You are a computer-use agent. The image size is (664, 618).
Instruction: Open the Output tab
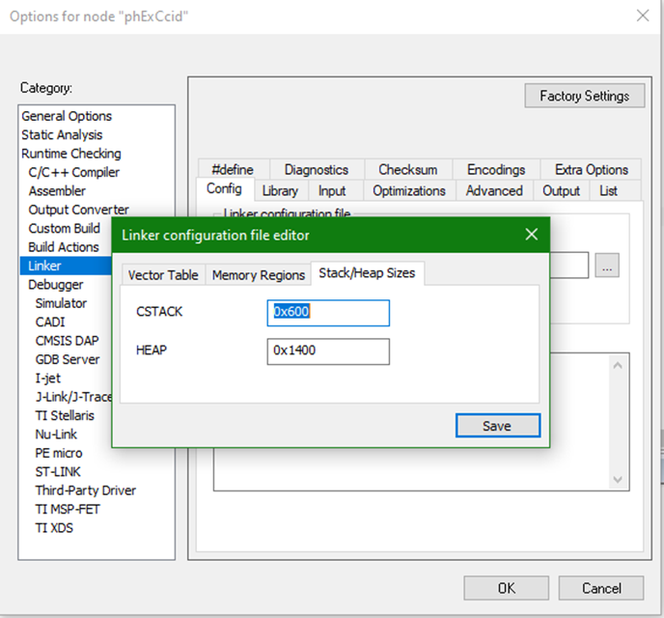point(561,191)
